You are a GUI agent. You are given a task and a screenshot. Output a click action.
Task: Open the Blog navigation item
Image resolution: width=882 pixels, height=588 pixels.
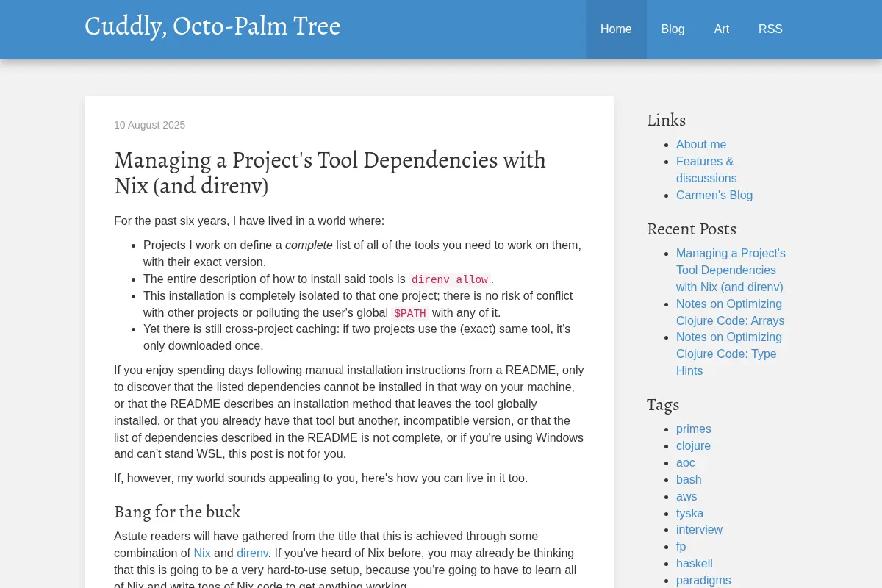pyautogui.click(x=673, y=29)
